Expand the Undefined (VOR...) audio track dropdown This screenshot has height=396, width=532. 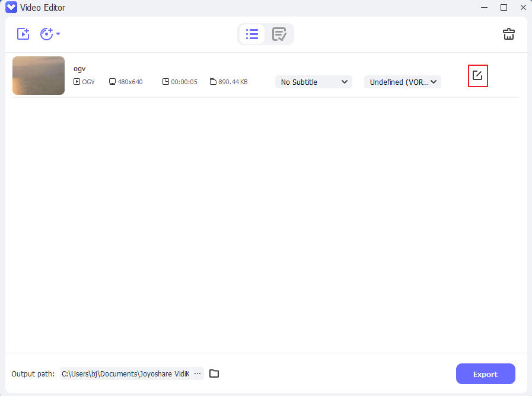(x=403, y=82)
